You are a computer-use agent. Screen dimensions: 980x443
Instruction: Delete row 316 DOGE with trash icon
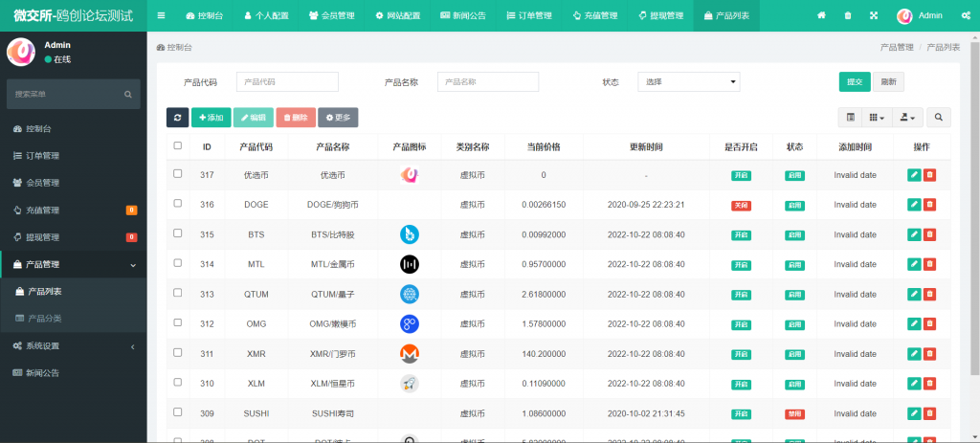[x=929, y=205]
